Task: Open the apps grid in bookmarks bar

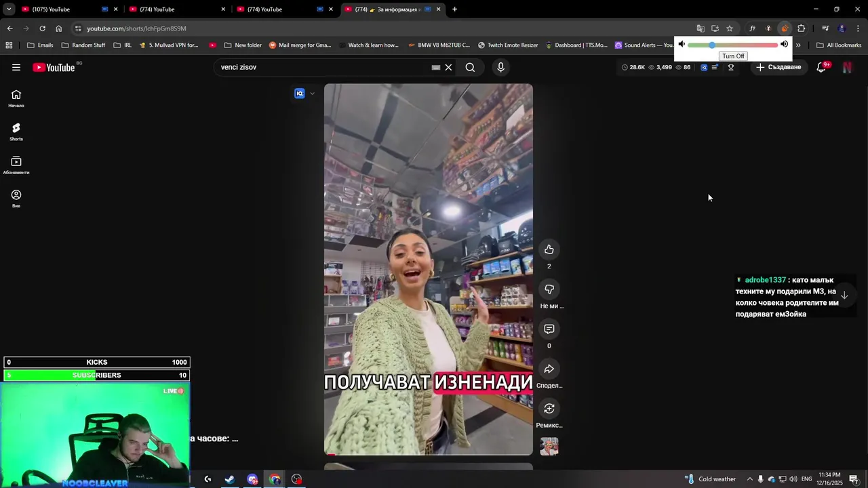Action: click(9, 45)
